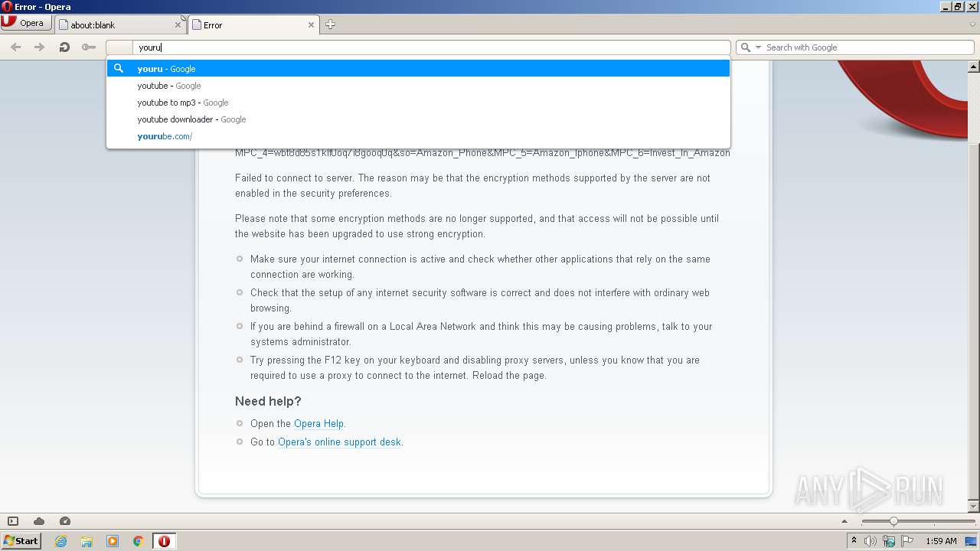Screen dimensions: 980x551
Task: Select 'youtube - Google' suggestion
Action: pos(418,86)
